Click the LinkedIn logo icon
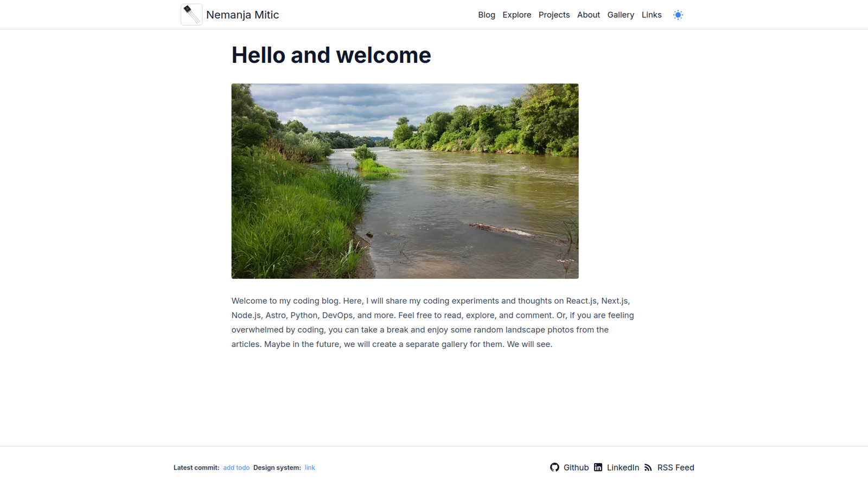 click(598, 467)
